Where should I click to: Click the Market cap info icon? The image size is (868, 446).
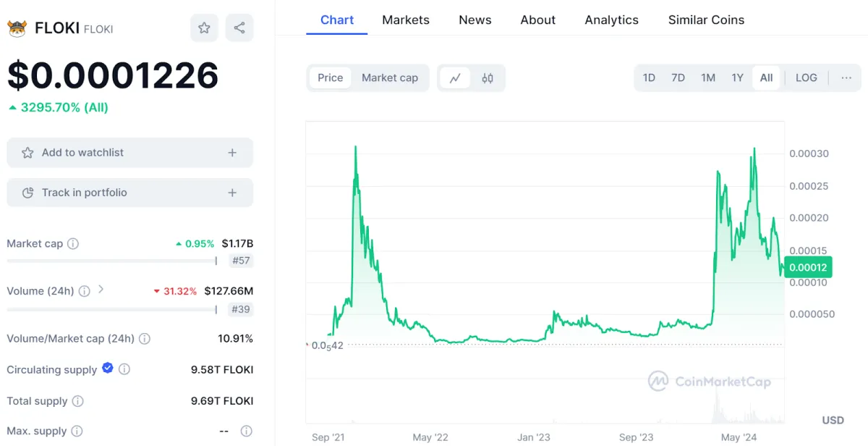point(73,244)
